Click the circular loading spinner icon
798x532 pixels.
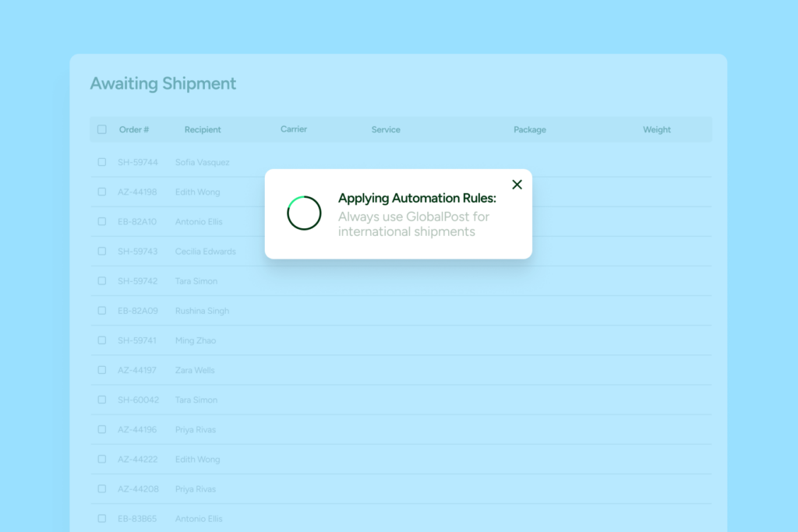304,213
